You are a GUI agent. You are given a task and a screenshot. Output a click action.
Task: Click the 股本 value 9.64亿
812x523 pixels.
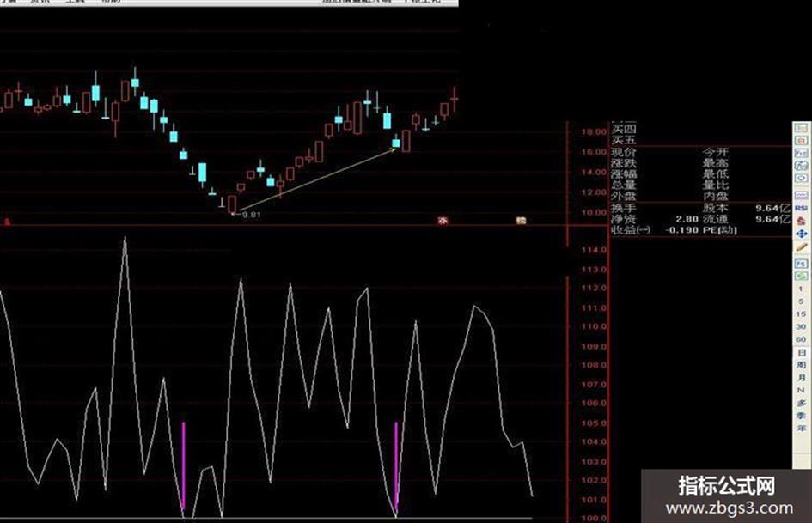coord(772,208)
